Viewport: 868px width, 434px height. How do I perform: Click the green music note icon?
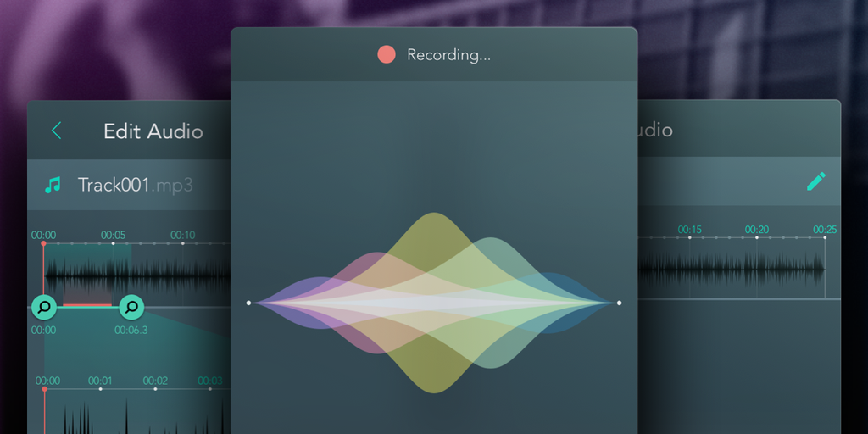53,185
